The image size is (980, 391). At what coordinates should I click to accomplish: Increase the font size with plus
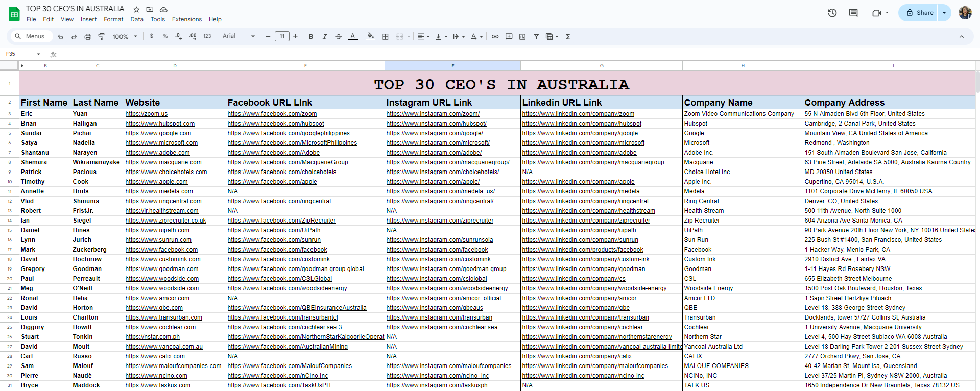point(295,36)
